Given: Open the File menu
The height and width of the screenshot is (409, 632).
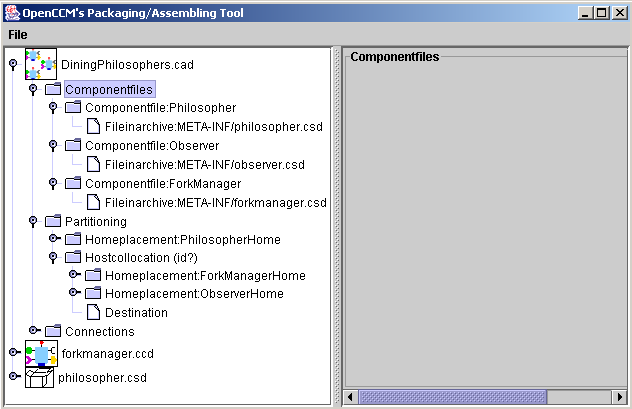Looking at the screenshot, I should coord(18,35).
